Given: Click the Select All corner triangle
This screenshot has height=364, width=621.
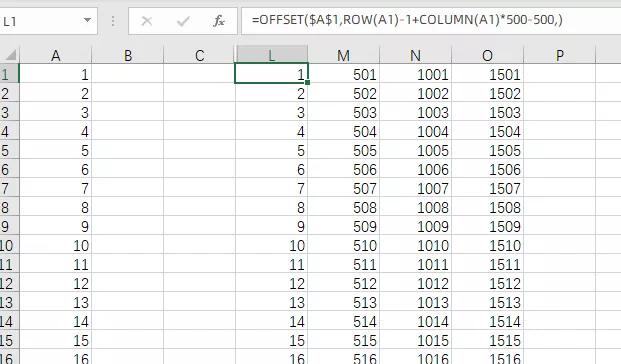Looking at the screenshot, I should pos(10,54).
